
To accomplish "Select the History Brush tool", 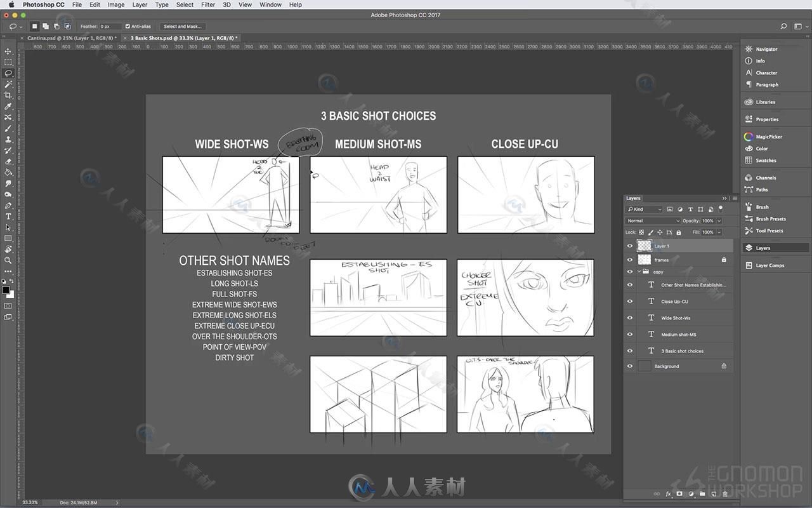I will click(x=8, y=150).
